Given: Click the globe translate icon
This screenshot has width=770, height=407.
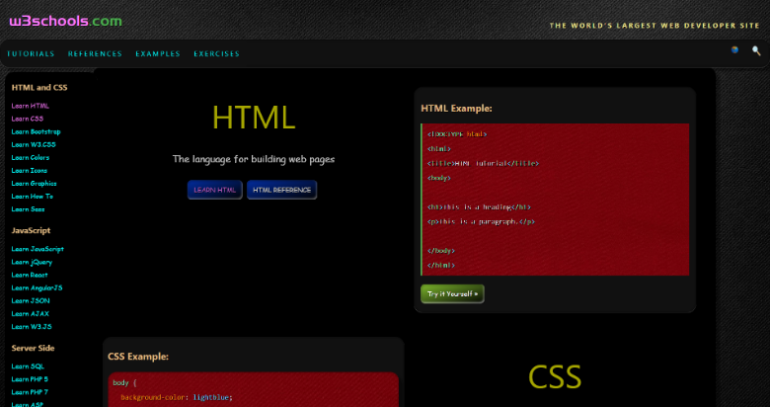Looking at the screenshot, I should click(x=735, y=50).
